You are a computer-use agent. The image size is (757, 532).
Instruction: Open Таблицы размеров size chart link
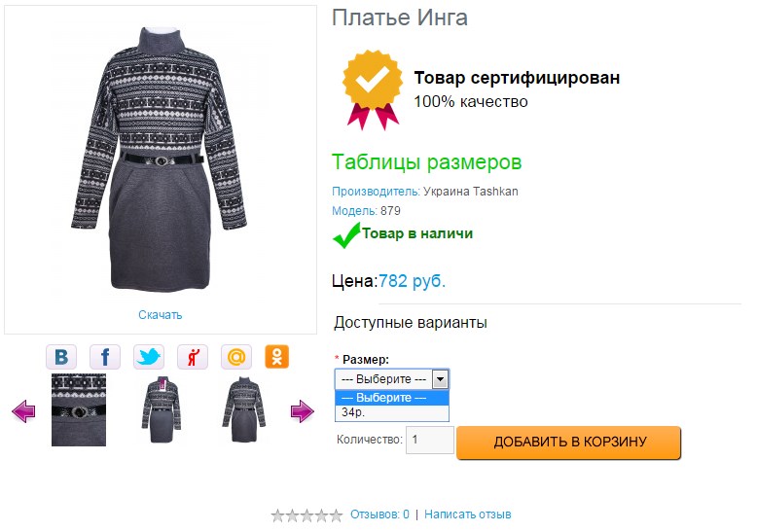coord(427,161)
